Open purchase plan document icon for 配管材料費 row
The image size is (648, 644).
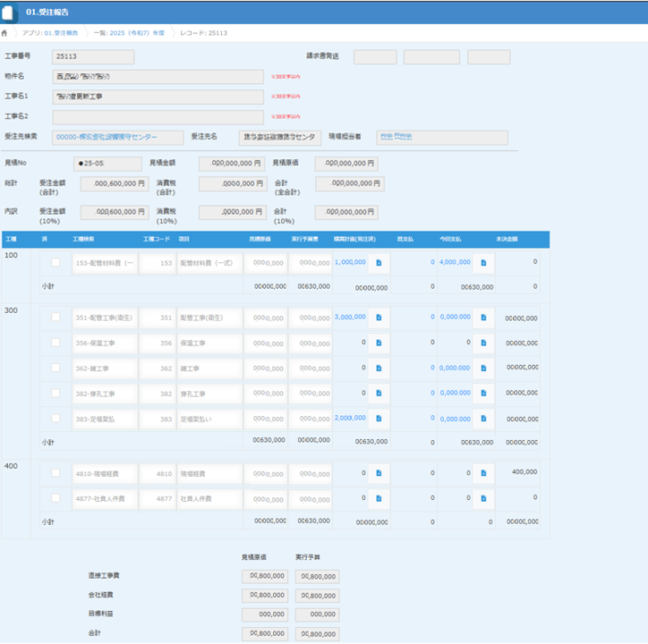click(x=379, y=263)
